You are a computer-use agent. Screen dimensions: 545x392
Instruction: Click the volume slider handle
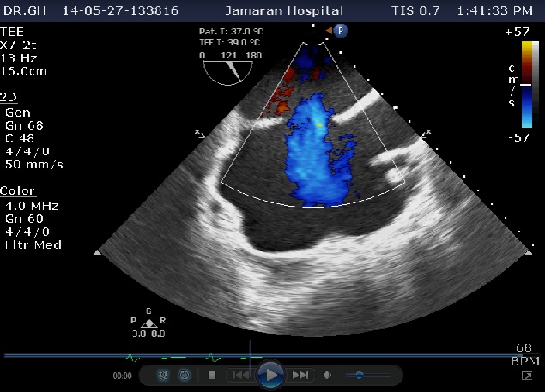click(359, 375)
